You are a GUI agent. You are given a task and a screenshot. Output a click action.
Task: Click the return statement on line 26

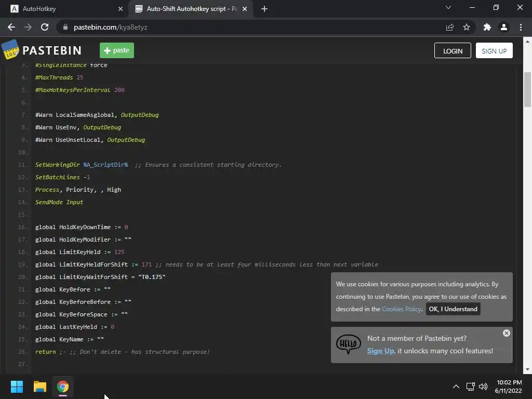pyautogui.click(x=45, y=352)
